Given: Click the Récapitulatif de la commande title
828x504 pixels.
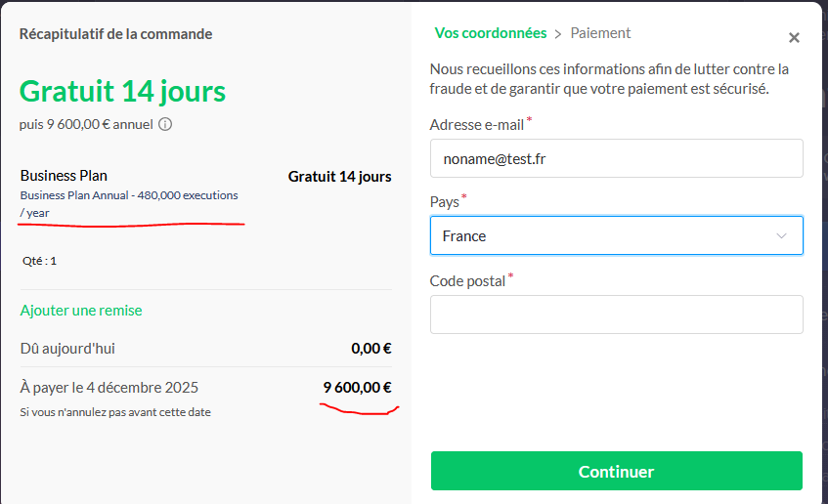Looking at the screenshot, I should [x=115, y=34].
